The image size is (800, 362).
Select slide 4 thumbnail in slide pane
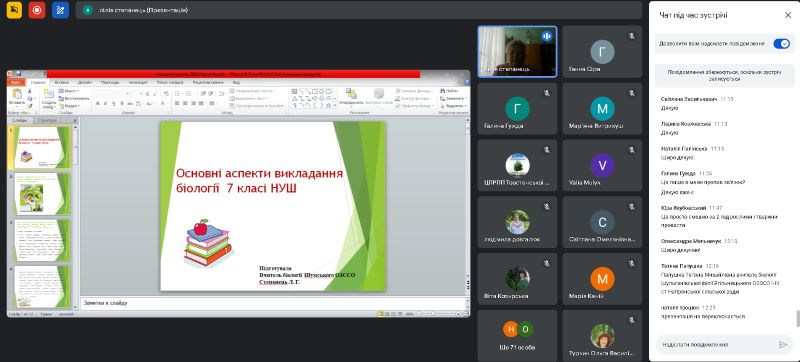pos(42,286)
